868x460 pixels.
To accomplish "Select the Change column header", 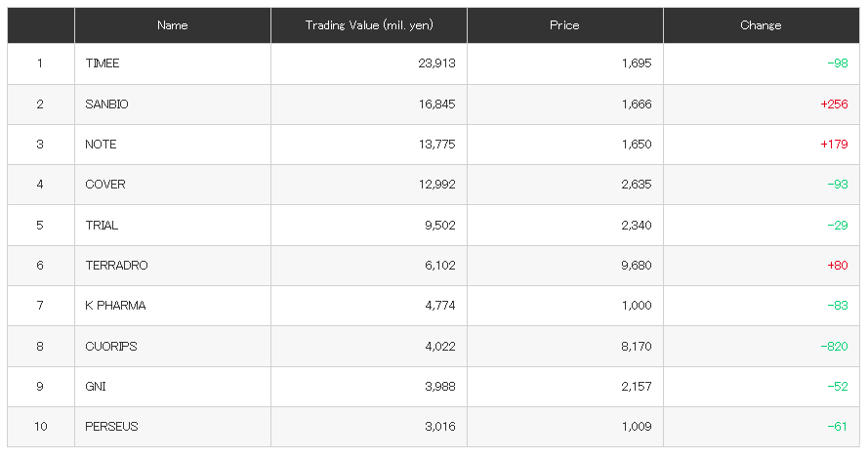I will coord(762,25).
